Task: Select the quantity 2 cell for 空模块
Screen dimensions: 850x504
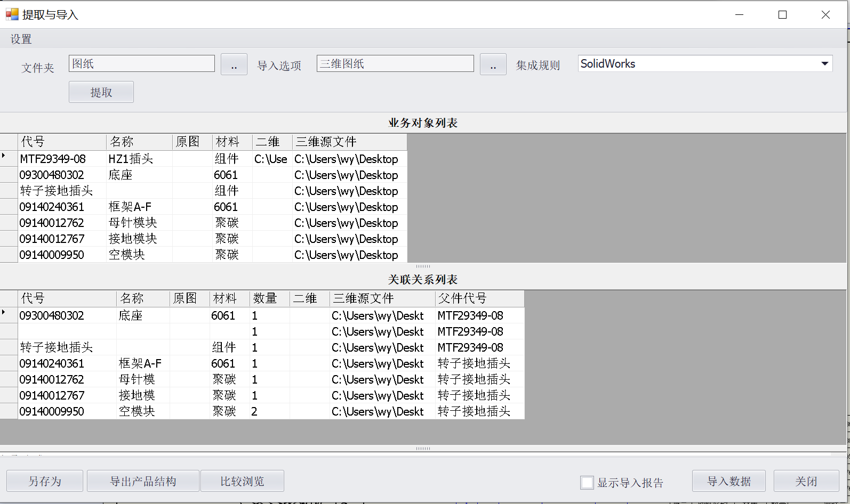Action: tap(270, 411)
